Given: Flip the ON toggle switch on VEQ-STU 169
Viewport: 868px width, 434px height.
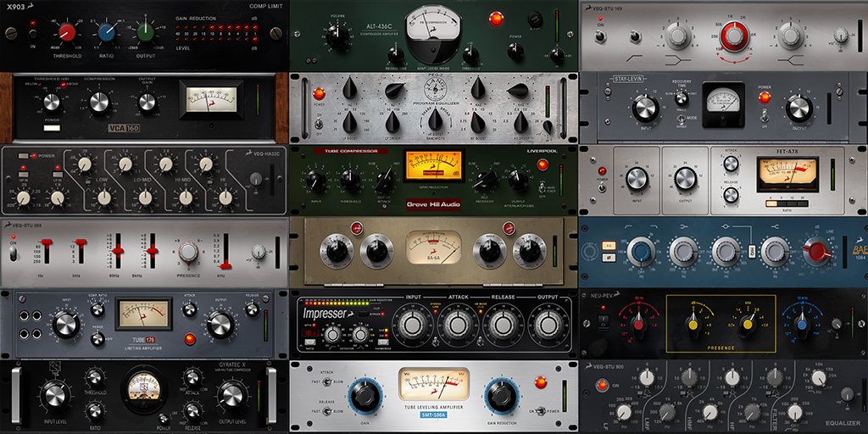Looking at the screenshot, I should [599, 36].
